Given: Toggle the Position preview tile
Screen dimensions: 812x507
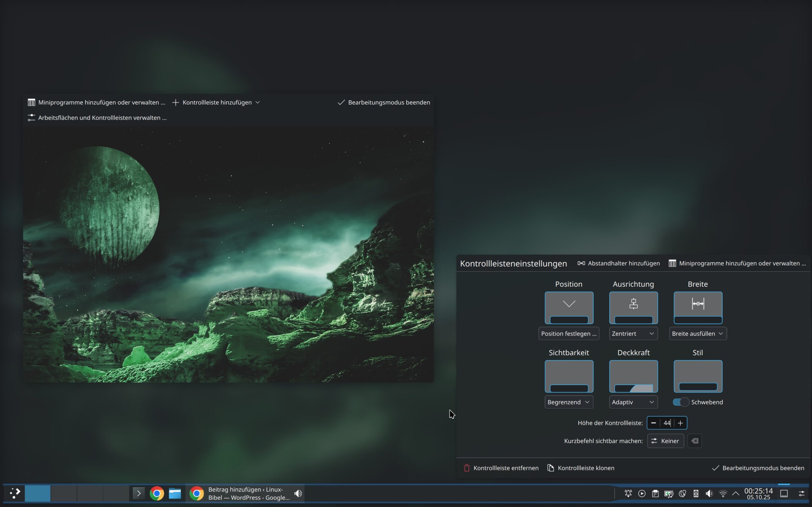Looking at the screenshot, I should coord(569,307).
